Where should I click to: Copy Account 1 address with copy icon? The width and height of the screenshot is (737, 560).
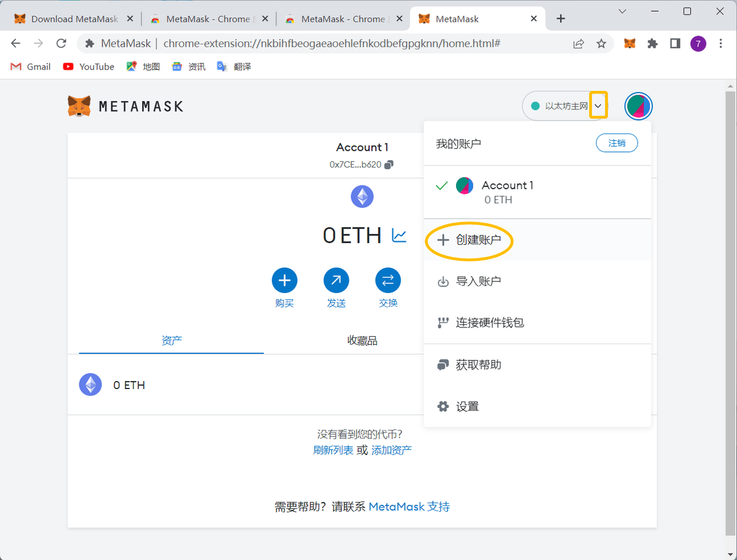[x=389, y=165]
